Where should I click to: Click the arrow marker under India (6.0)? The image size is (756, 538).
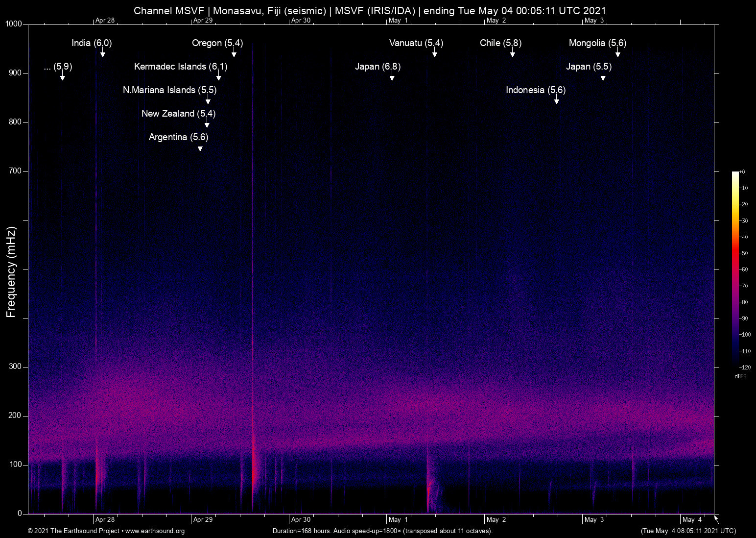[x=102, y=53]
